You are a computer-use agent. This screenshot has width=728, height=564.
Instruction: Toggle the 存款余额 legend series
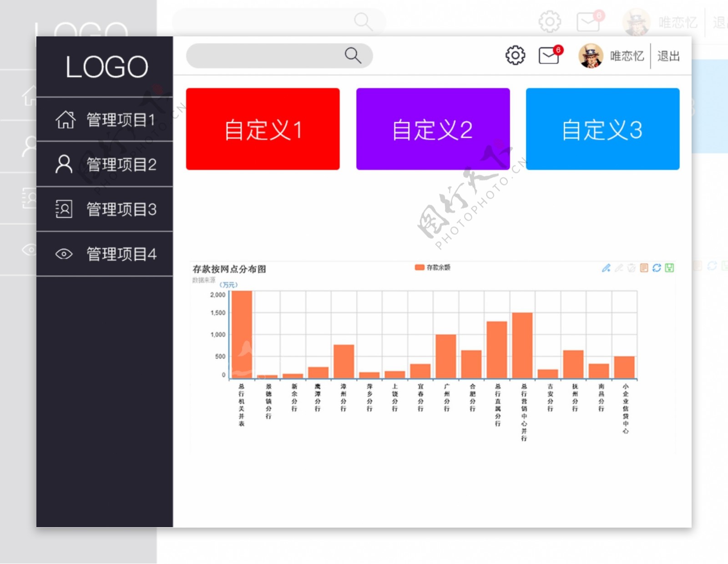click(432, 267)
